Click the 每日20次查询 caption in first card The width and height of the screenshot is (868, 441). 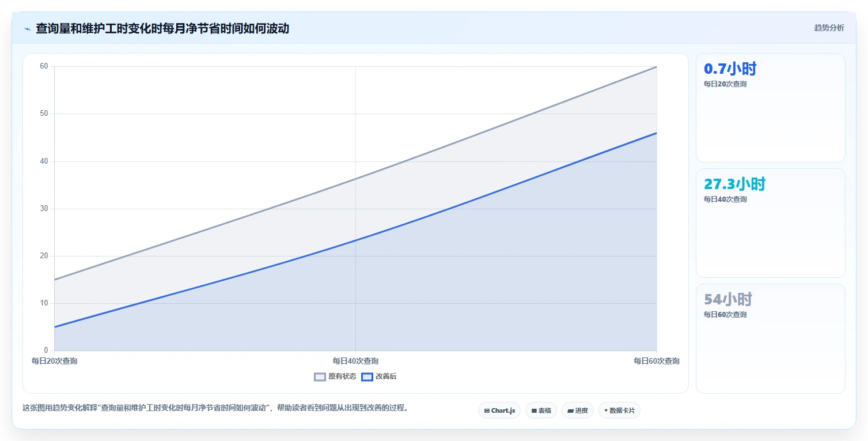(725, 84)
